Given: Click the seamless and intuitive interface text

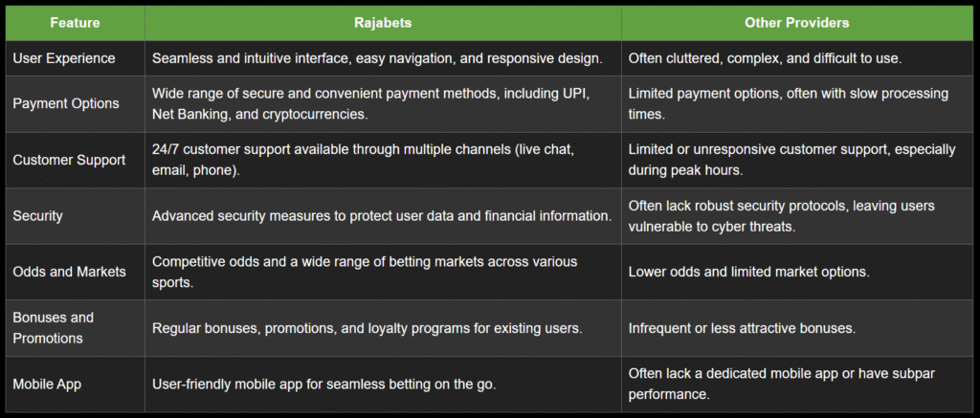Looking at the screenshot, I should [377, 58].
